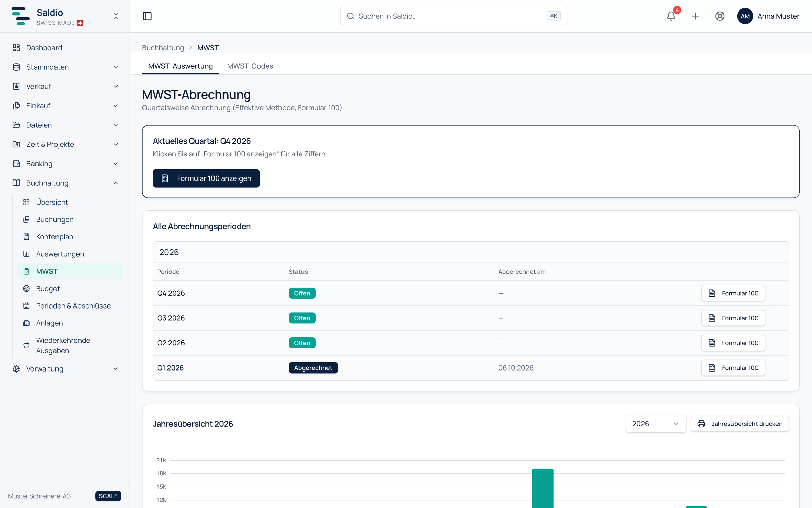Expand the Verkauf section

65,86
